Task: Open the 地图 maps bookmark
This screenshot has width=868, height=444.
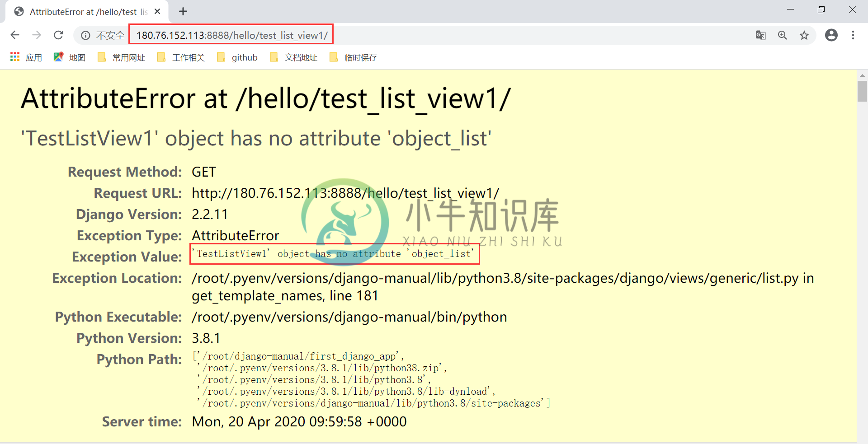Action: (x=69, y=57)
